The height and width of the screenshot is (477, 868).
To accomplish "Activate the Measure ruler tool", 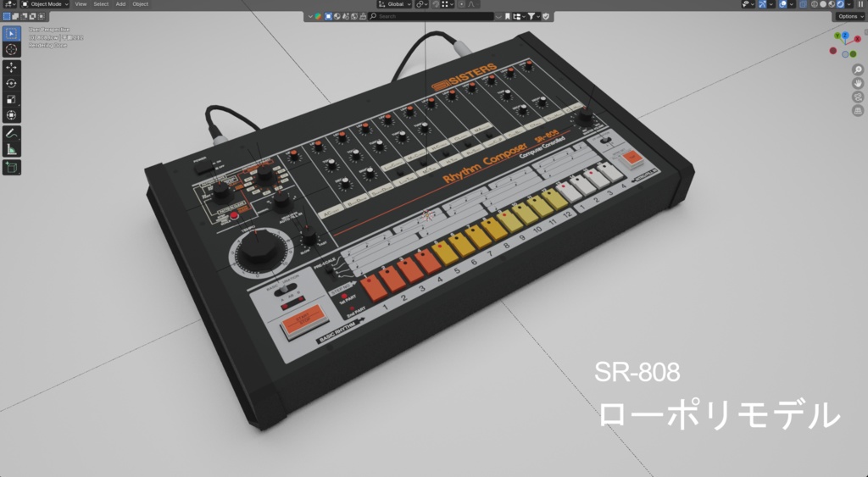I will [x=11, y=149].
